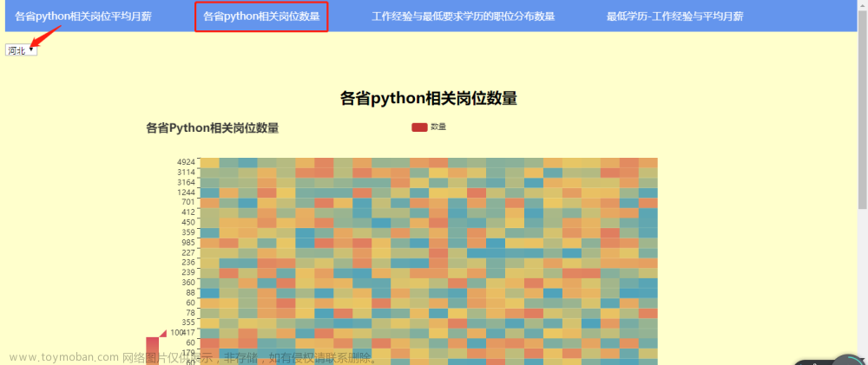868x365 pixels.
Task: Expand the 河北 province dropdown
Action: (x=21, y=50)
